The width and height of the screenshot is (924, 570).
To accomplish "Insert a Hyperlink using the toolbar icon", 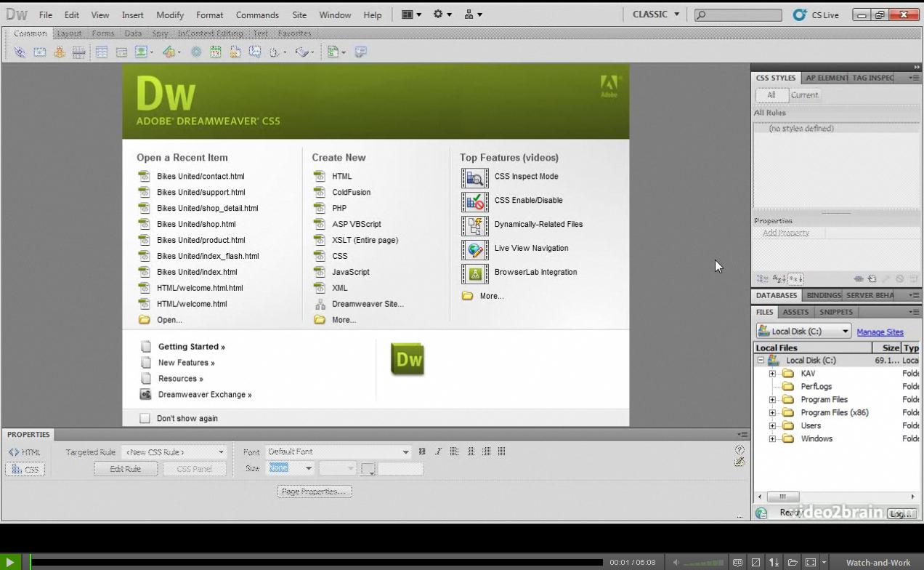I will 20,52.
